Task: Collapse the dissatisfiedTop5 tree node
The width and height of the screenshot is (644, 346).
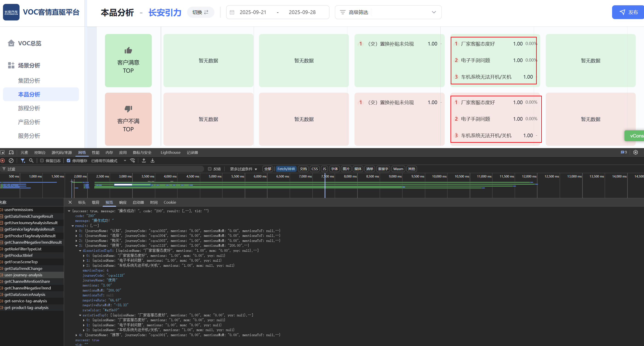Action: pos(80,251)
